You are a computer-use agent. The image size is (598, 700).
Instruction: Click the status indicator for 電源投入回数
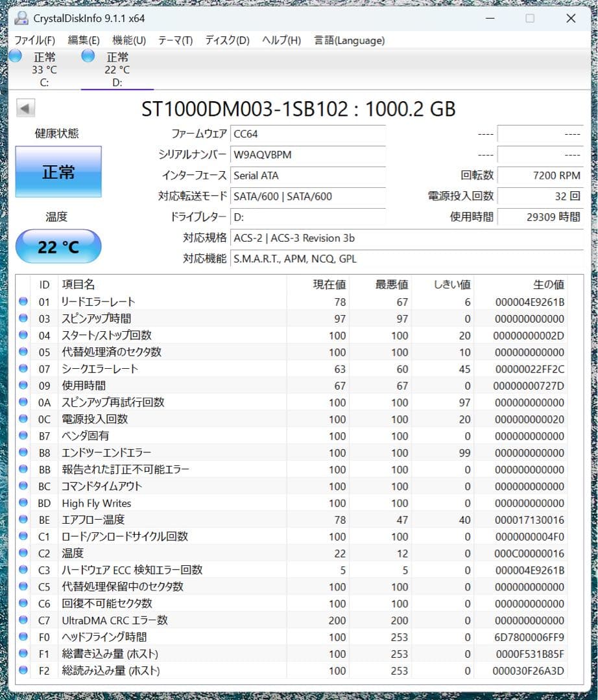point(23,419)
